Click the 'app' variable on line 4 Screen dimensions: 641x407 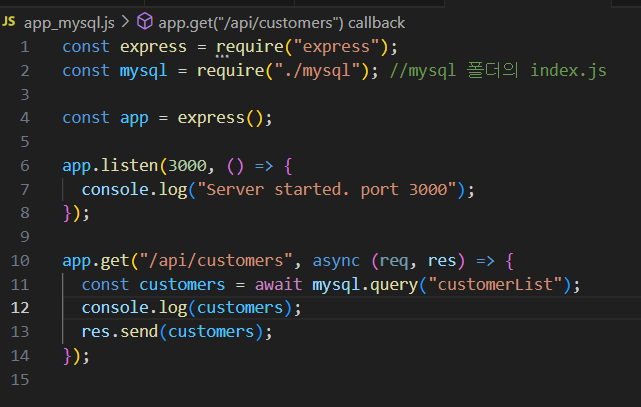coord(134,119)
